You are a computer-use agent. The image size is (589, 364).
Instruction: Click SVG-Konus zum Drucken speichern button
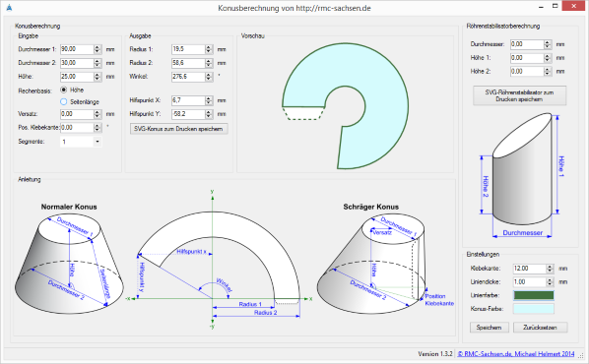click(x=179, y=129)
